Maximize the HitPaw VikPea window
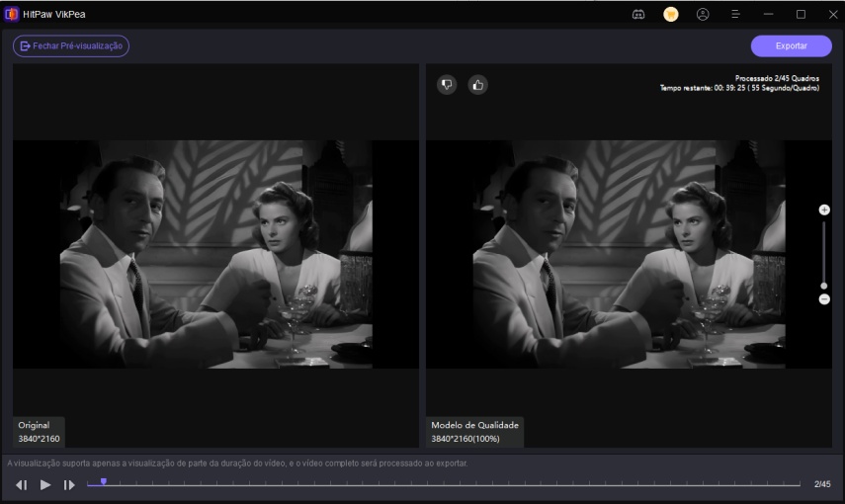This screenshot has height=504, width=845. click(x=801, y=15)
